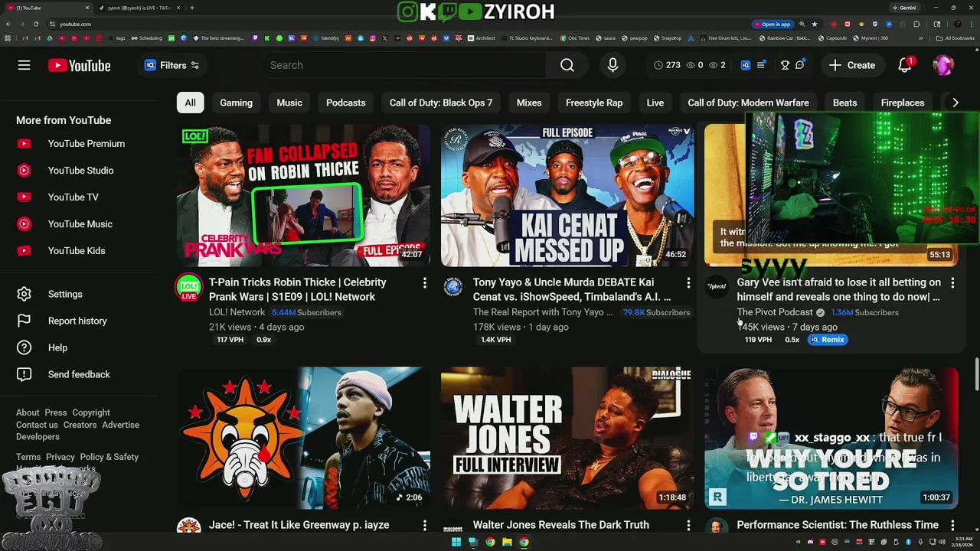Switch to the zyiroh TikTok LIVE tab

(x=138, y=8)
